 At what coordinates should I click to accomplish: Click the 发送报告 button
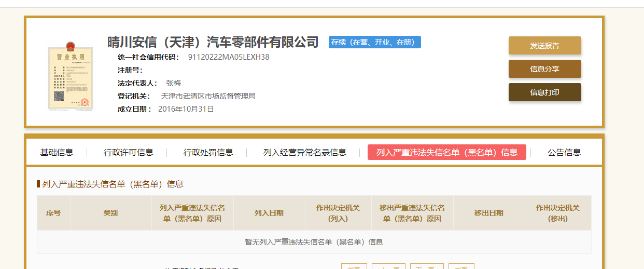point(544,46)
